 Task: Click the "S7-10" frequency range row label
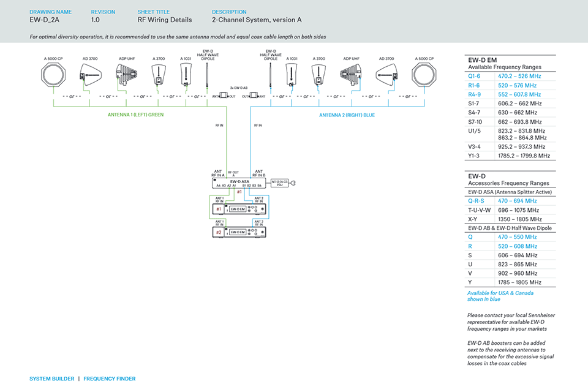pos(475,122)
